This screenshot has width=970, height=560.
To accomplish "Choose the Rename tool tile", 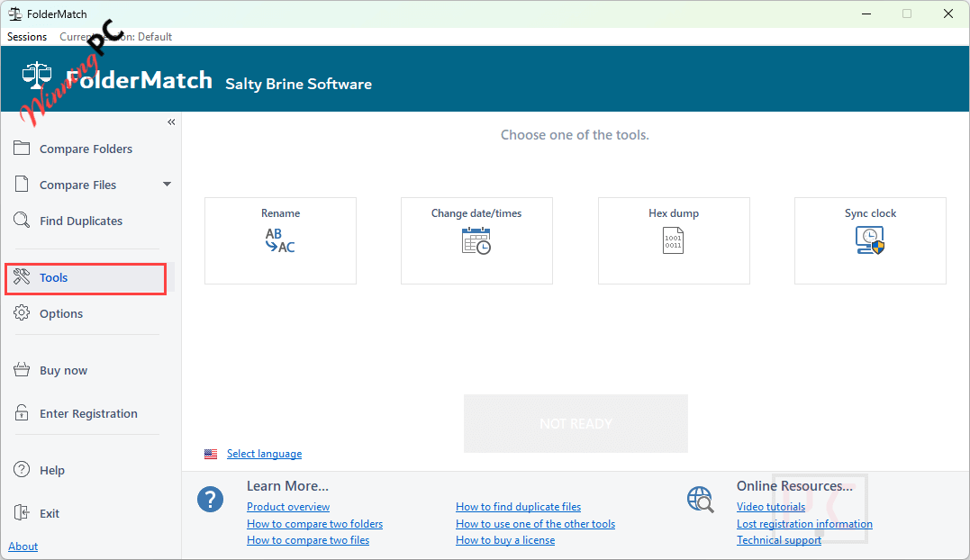I will (280, 241).
